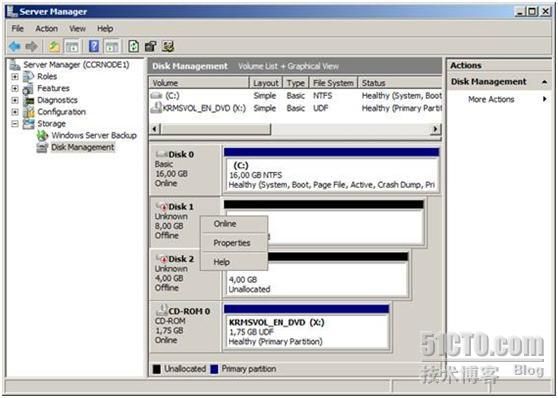Sort by the Status column header
Viewport: 558px width, 398px height.
click(x=400, y=83)
